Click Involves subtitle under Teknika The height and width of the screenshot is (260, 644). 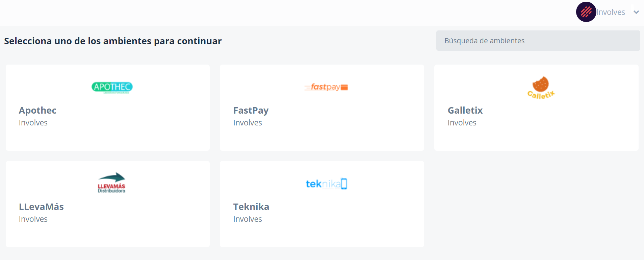tap(248, 219)
